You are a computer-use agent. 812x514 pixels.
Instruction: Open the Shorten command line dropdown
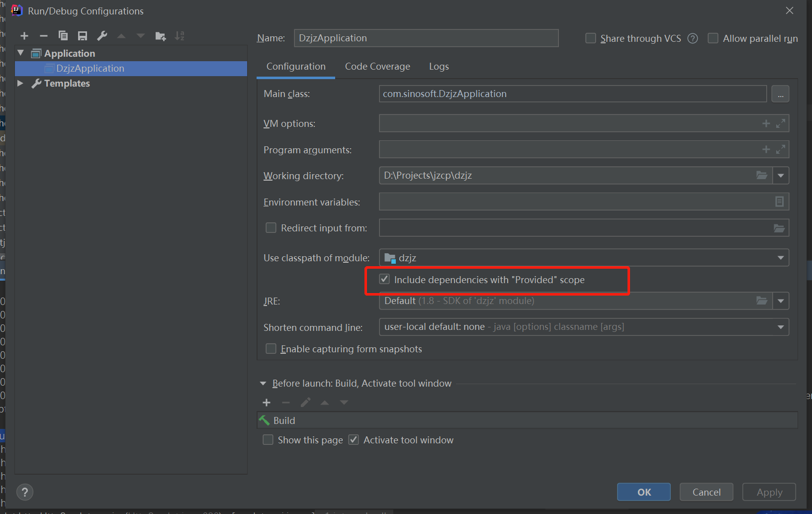point(584,327)
